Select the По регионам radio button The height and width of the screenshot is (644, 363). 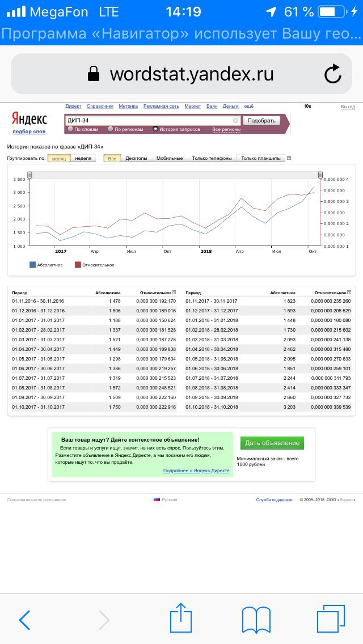110,129
